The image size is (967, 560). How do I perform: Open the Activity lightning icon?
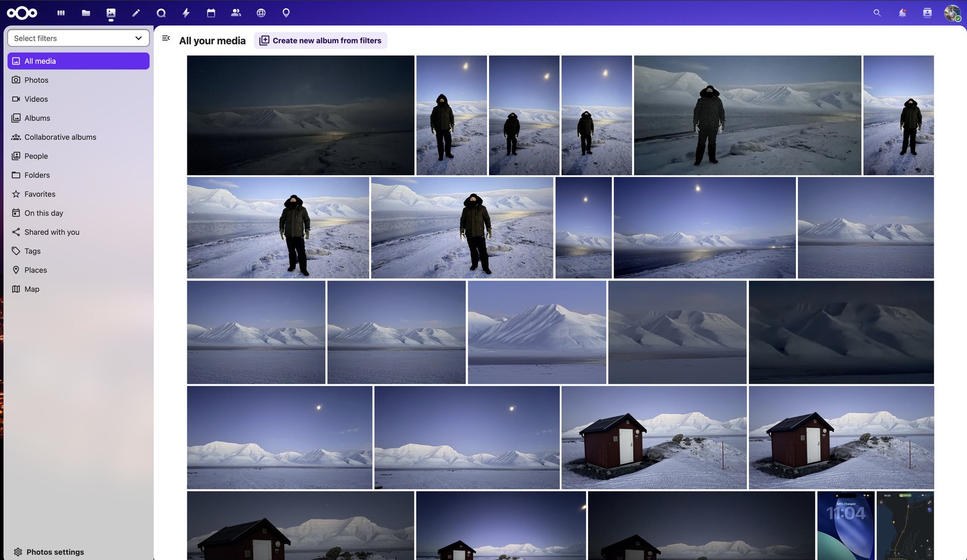click(186, 13)
